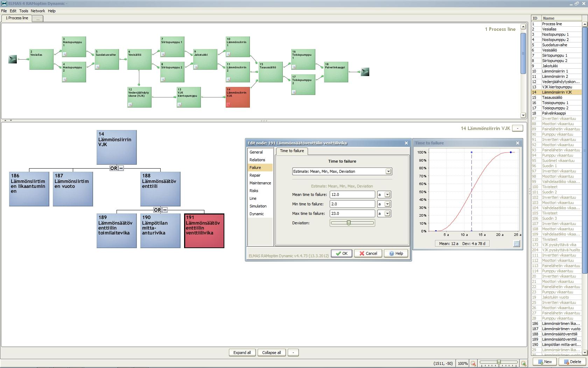This screenshot has height=368, width=588.
Task: Open the Tools menu
Action: pyautogui.click(x=24, y=11)
